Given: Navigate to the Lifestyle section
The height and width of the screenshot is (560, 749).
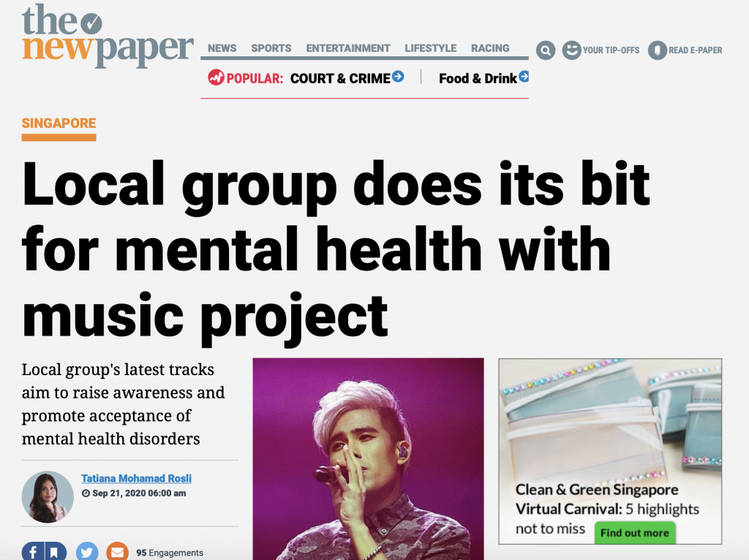Looking at the screenshot, I should [x=431, y=48].
